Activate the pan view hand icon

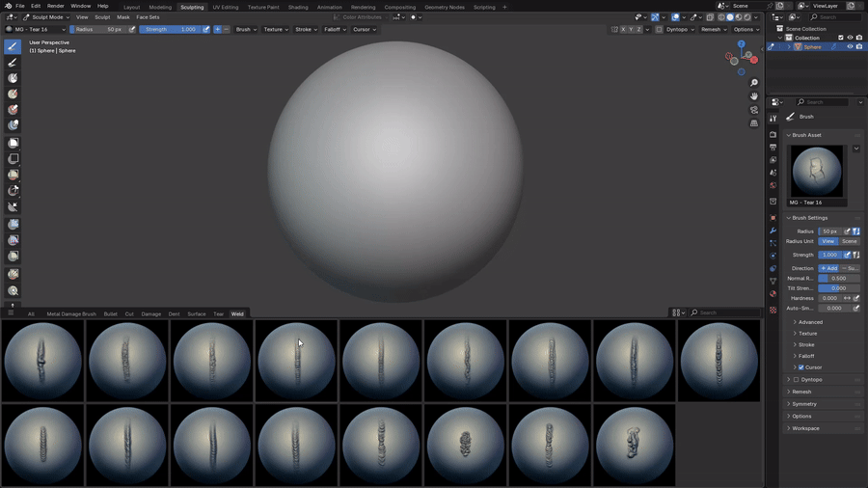coord(754,96)
